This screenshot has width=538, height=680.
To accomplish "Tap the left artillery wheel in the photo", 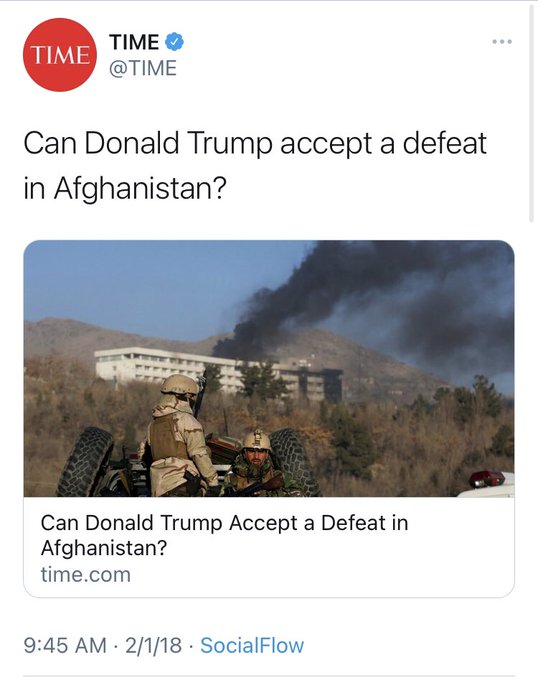I will pos(85,461).
